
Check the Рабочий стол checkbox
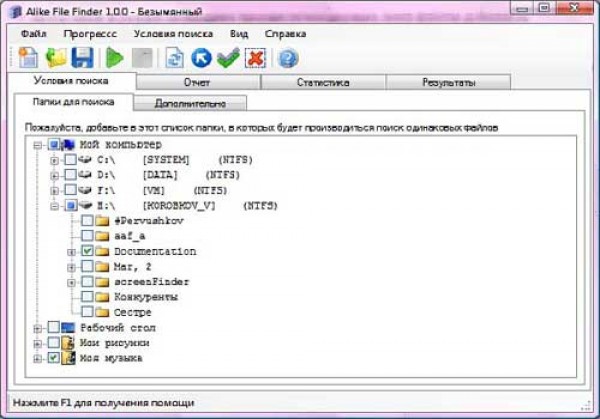point(54,328)
